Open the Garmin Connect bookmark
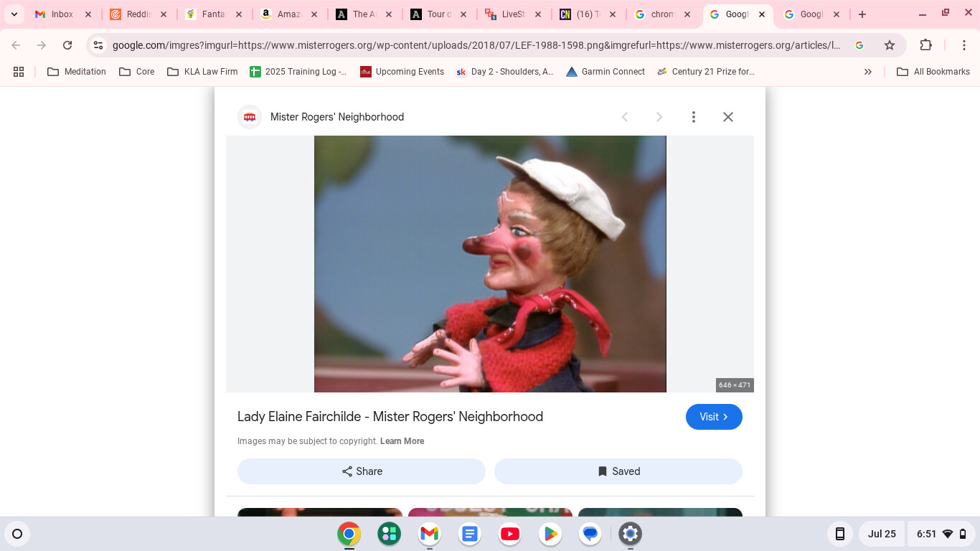980x551 pixels. click(605, 72)
